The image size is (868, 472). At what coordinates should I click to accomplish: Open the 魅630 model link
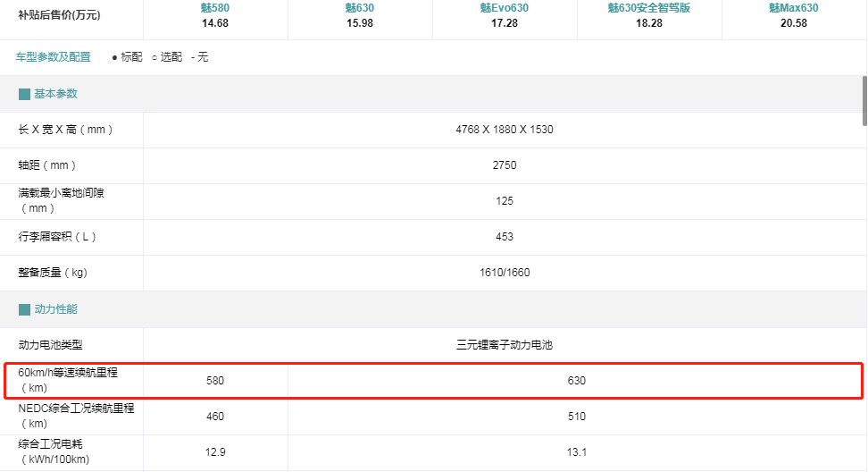pos(359,8)
